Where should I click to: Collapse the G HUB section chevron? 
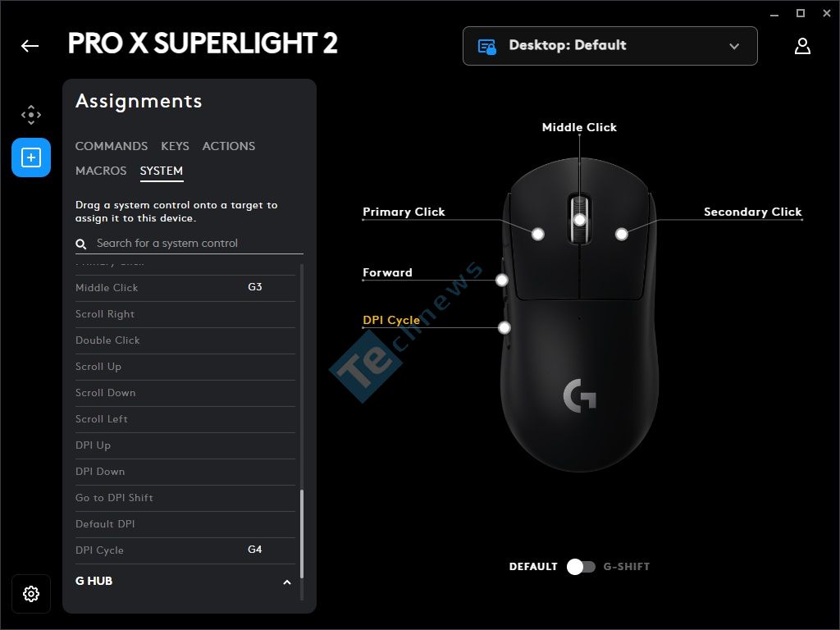[x=286, y=582]
